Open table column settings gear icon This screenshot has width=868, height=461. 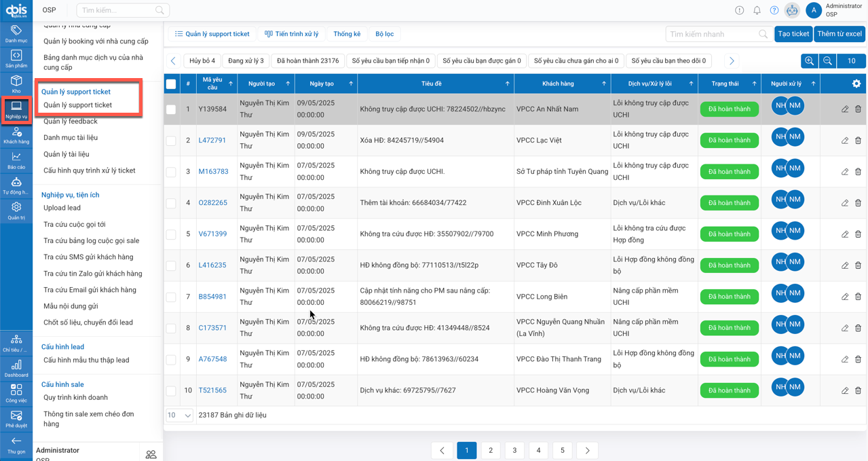[856, 84]
